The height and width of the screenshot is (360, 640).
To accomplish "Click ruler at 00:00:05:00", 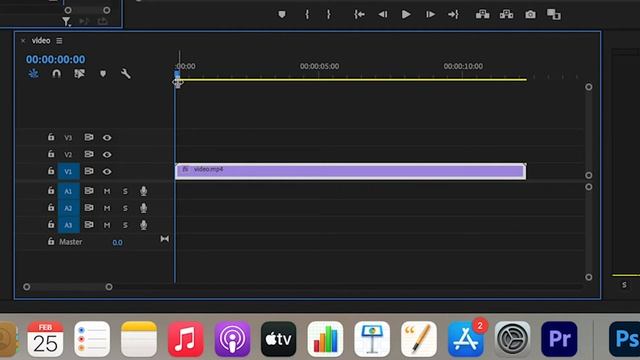I will point(319,66).
